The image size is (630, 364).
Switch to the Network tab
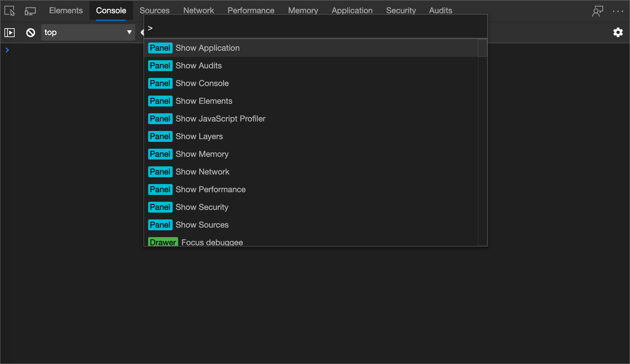point(199,10)
